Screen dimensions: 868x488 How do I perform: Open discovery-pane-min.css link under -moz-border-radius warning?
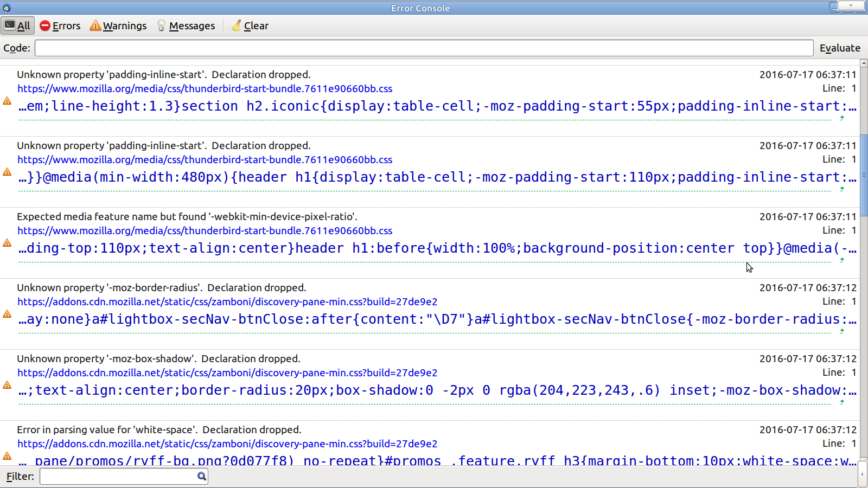pyautogui.click(x=227, y=301)
